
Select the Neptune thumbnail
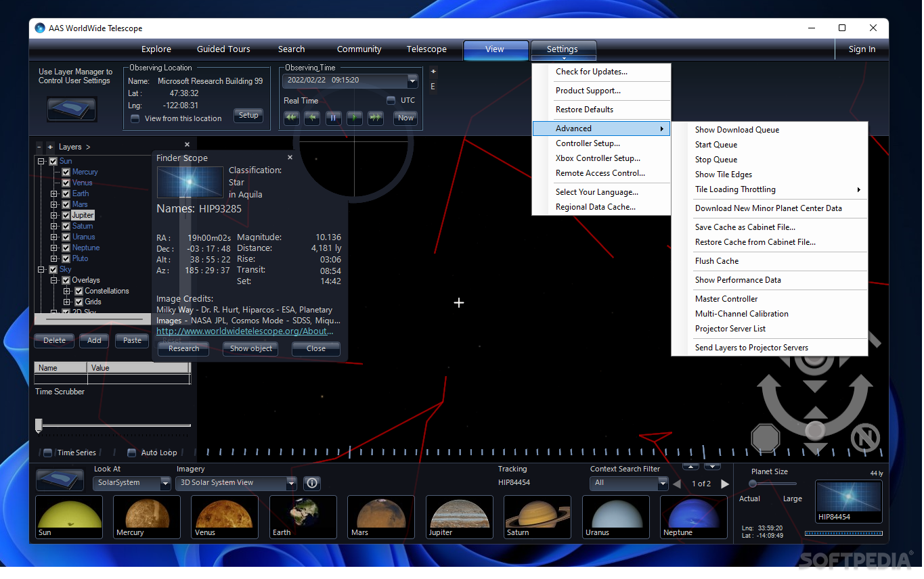pyautogui.click(x=694, y=517)
